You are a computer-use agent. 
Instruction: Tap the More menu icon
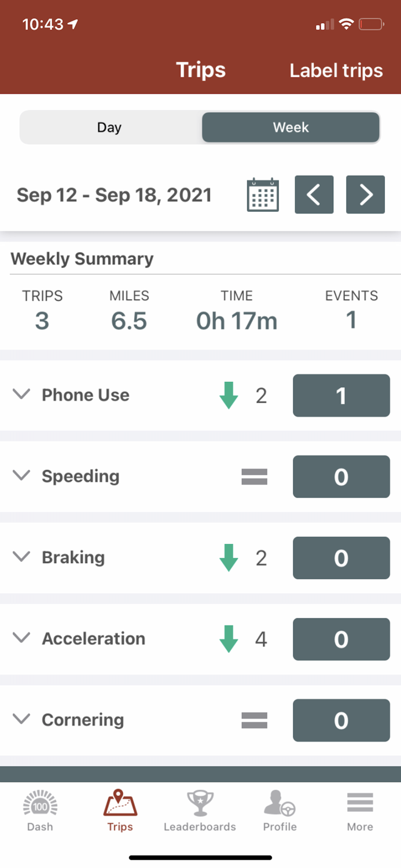coord(359,810)
